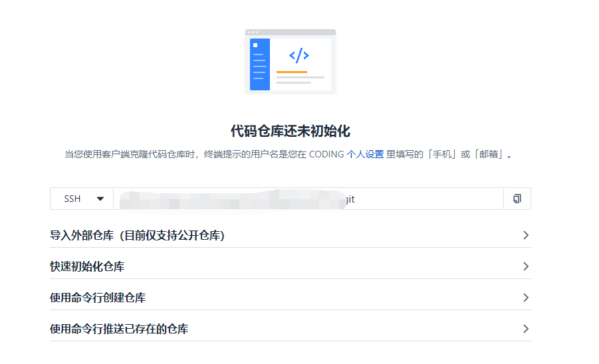Screen dimensions: 599x364
Task: Click the orange line in the illustration
Action: (291, 72)
